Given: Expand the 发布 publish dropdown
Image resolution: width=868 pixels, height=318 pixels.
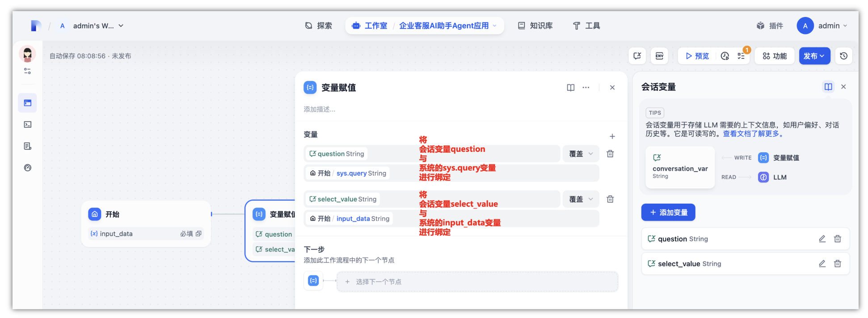Looking at the screenshot, I should pos(815,56).
